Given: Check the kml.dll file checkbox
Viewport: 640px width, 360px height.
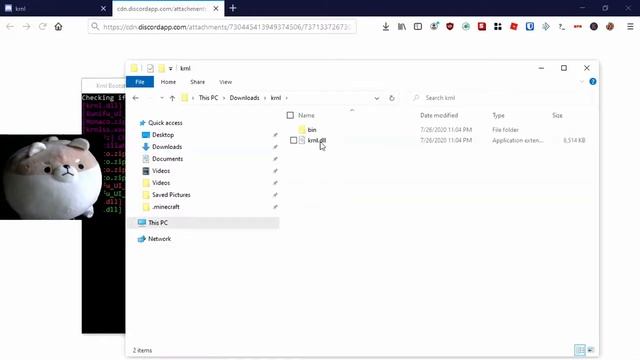Looking at the screenshot, I should 293,140.
